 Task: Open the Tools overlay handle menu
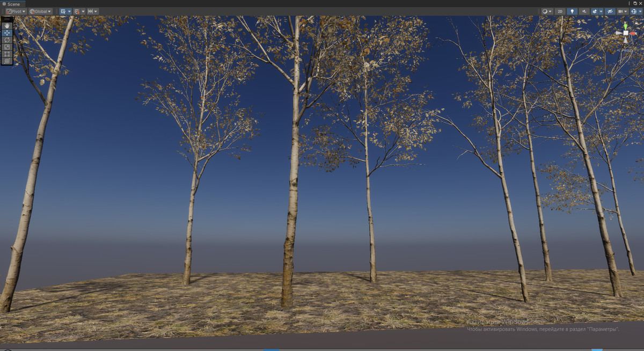pos(6,19)
